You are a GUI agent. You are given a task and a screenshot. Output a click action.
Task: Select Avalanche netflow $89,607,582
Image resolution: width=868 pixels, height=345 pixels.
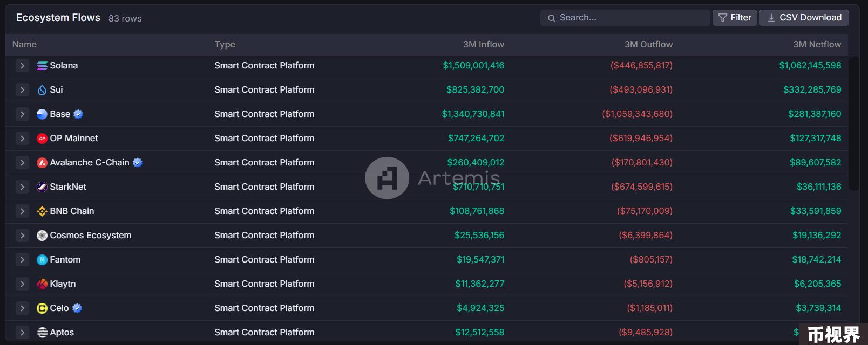click(815, 163)
